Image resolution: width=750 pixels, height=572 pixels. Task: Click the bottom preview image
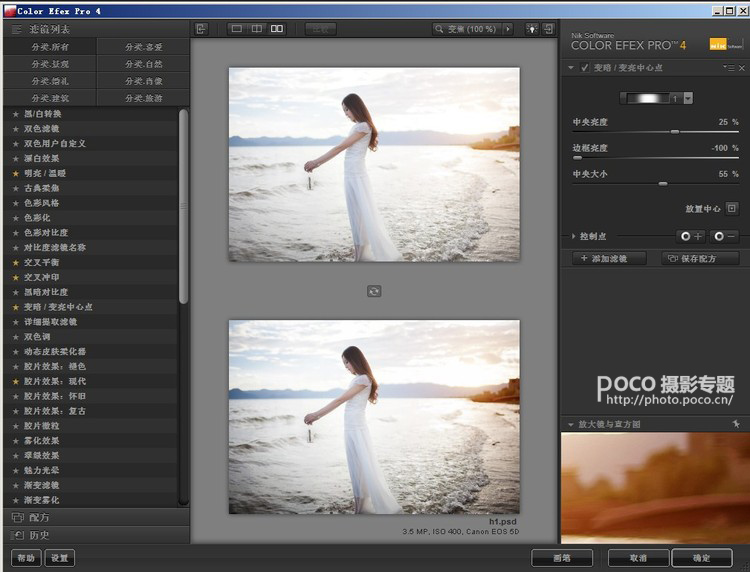374,417
